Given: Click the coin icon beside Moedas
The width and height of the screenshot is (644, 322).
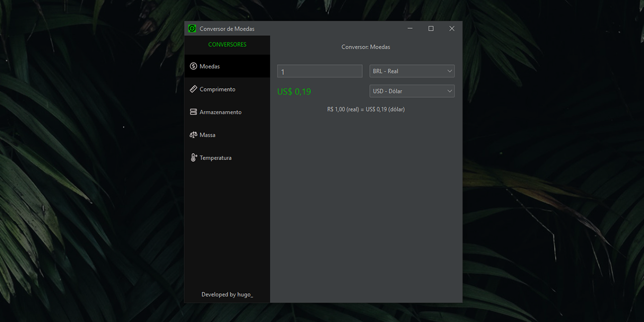Looking at the screenshot, I should pyautogui.click(x=193, y=66).
